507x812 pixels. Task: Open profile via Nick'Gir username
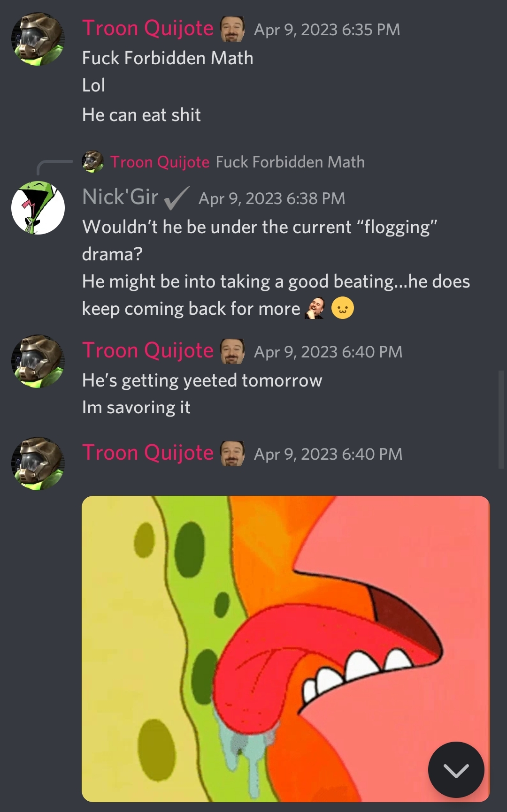point(120,197)
